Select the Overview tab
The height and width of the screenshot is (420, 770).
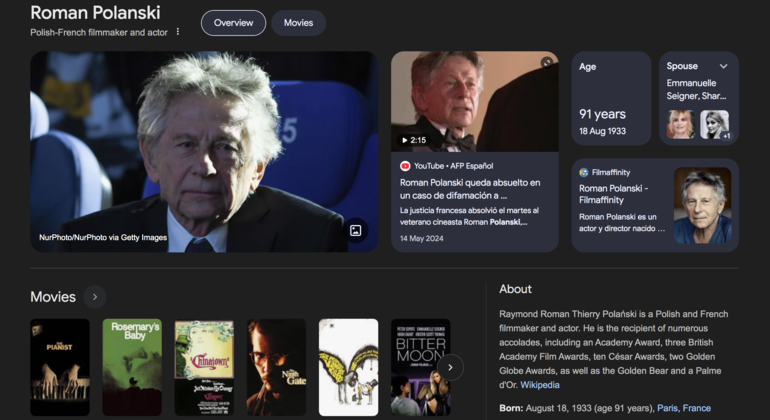tap(233, 23)
